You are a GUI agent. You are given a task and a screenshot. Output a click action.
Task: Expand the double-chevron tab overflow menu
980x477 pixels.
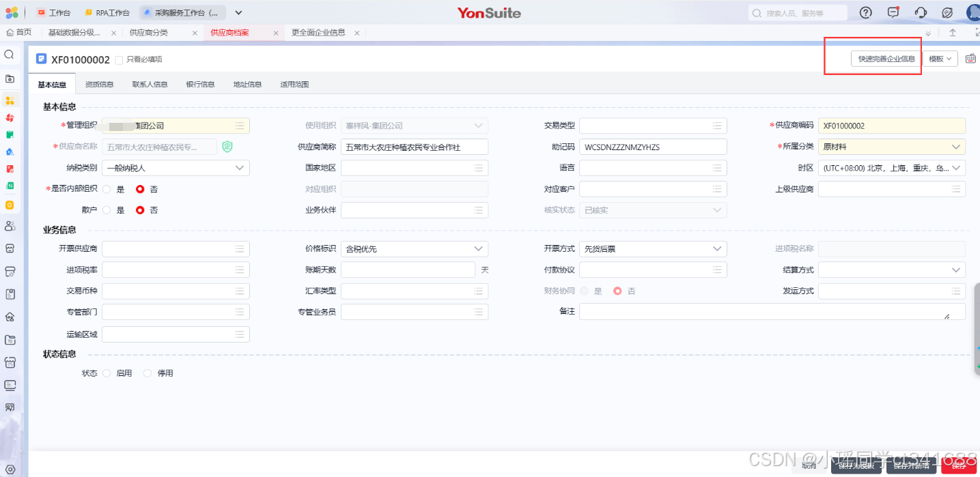(x=928, y=33)
